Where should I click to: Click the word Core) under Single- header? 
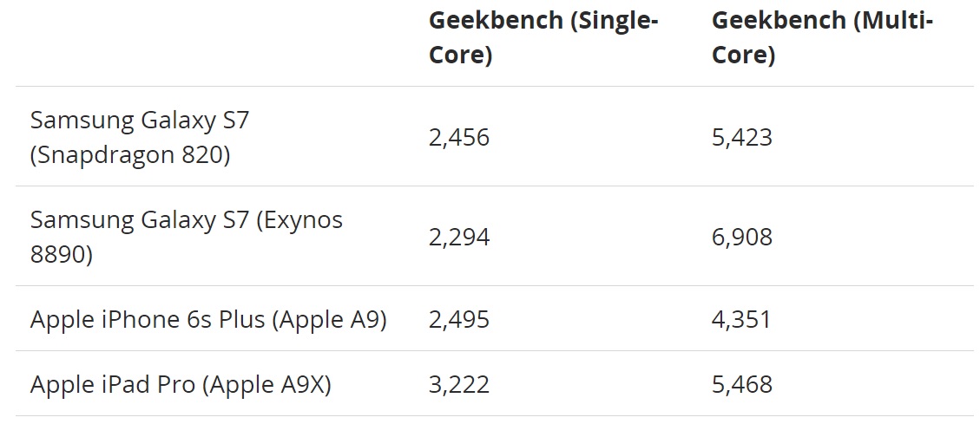461,55
